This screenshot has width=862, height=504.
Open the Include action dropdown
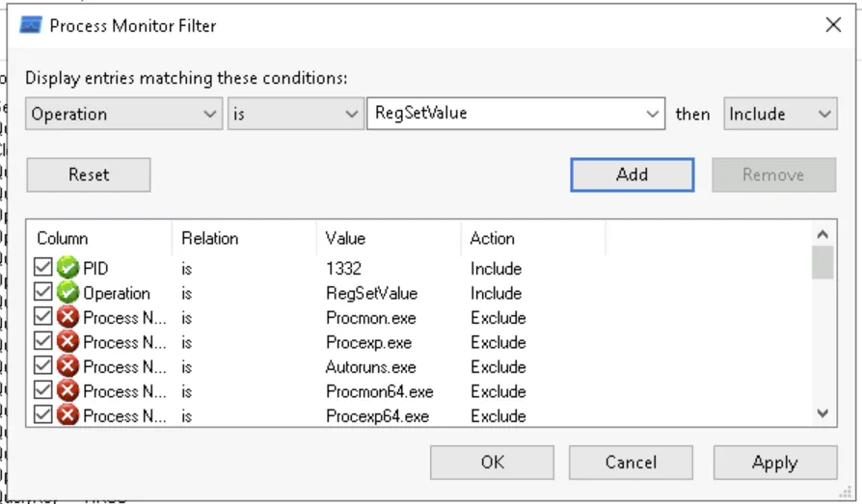tap(780, 114)
